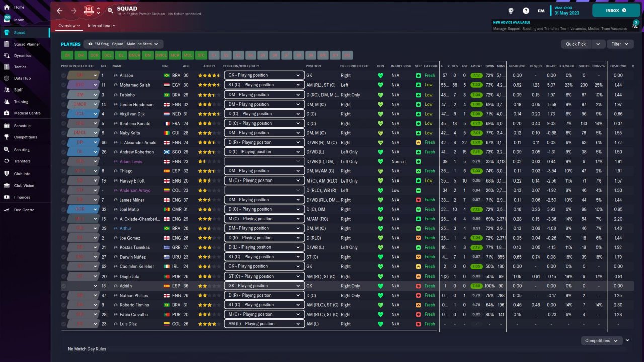Open the FM Stag squad view dropdown
The image size is (644, 362).
point(123,44)
